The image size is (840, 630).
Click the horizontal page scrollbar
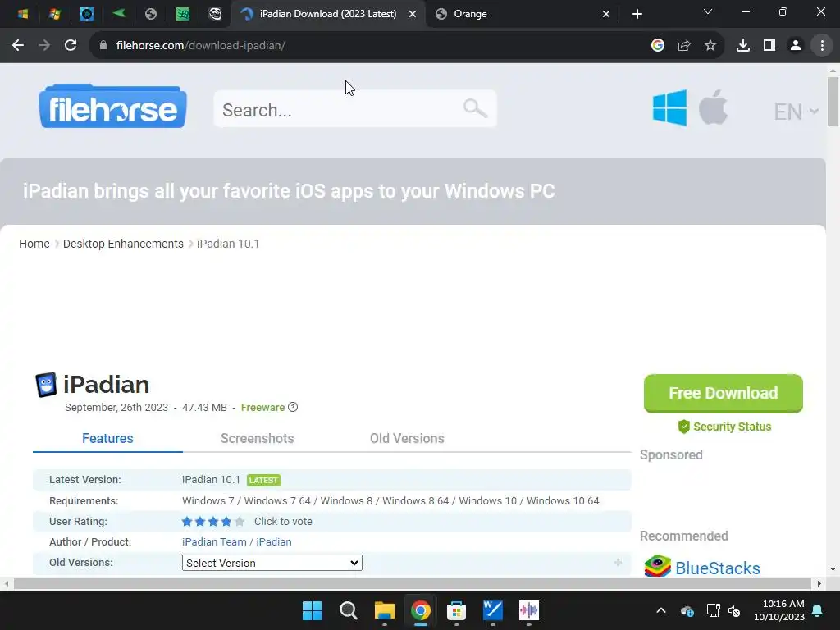[x=413, y=583]
